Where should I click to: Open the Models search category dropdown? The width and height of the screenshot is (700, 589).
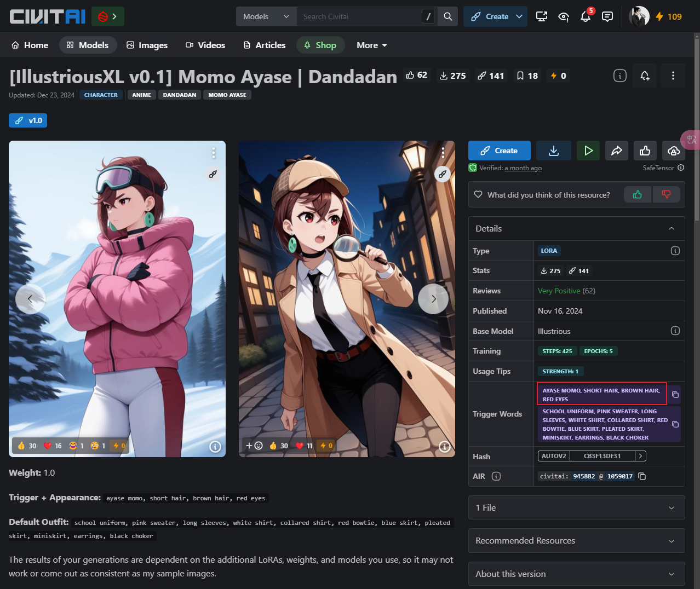[266, 16]
